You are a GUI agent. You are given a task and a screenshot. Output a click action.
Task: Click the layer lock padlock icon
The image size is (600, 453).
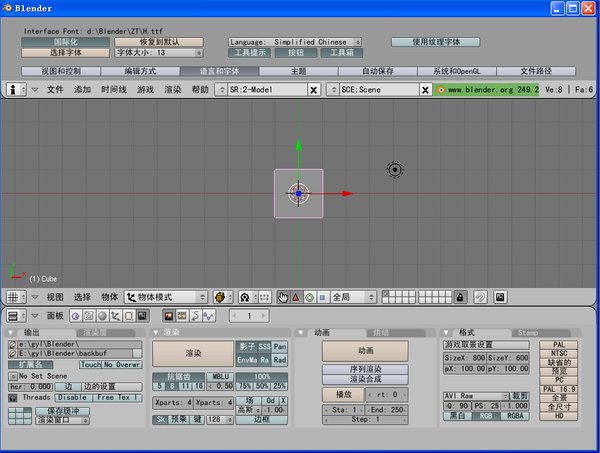459,297
